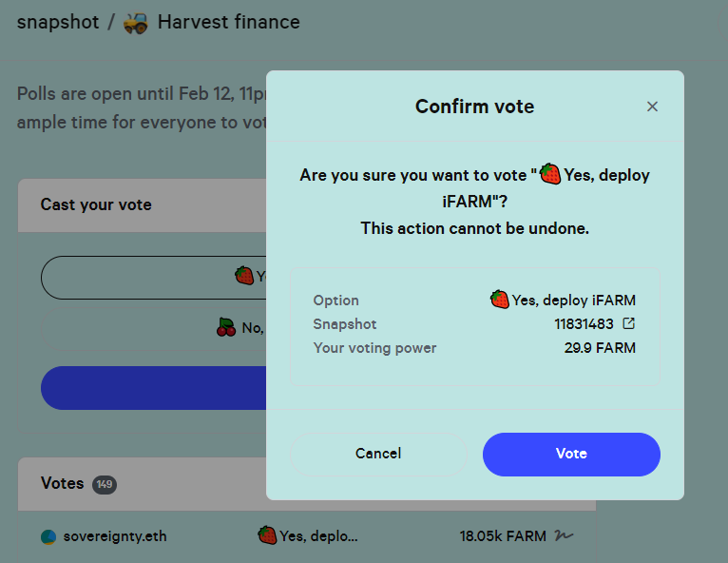Click the 18.05k FARM vote amount

click(x=503, y=536)
